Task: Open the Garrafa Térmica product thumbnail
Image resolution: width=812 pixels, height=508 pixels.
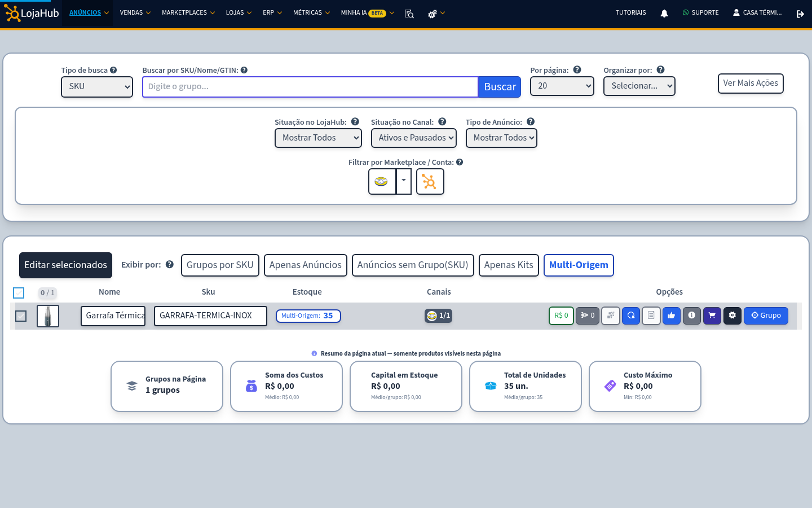Action: tap(48, 316)
